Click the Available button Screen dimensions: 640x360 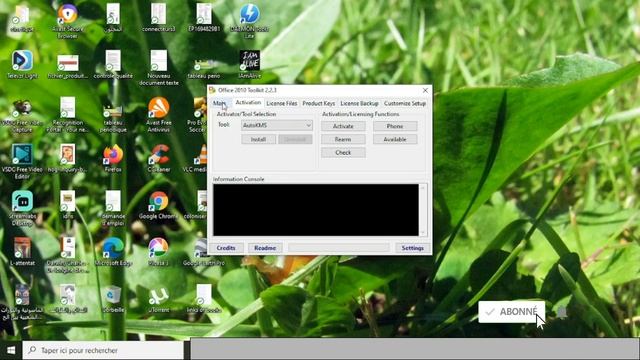pyautogui.click(x=395, y=139)
